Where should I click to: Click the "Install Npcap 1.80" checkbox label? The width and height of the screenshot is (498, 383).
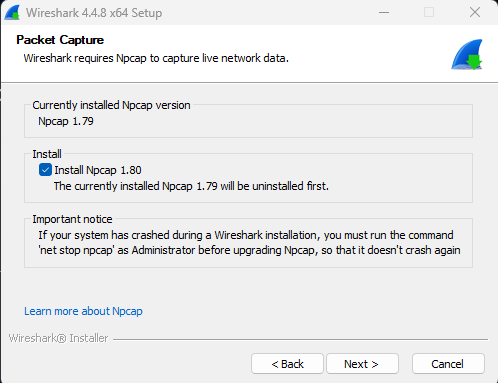pyautogui.click(x=98, y=170)
